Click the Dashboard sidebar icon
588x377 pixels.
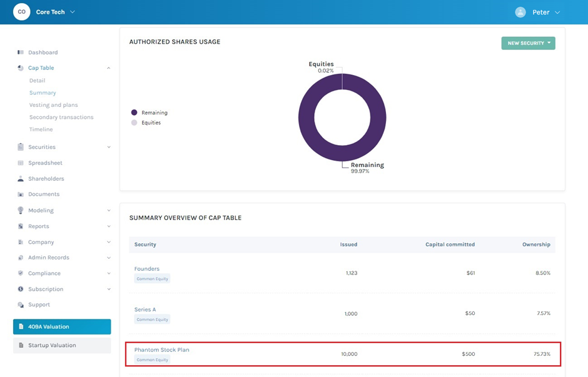coord(21,52)
